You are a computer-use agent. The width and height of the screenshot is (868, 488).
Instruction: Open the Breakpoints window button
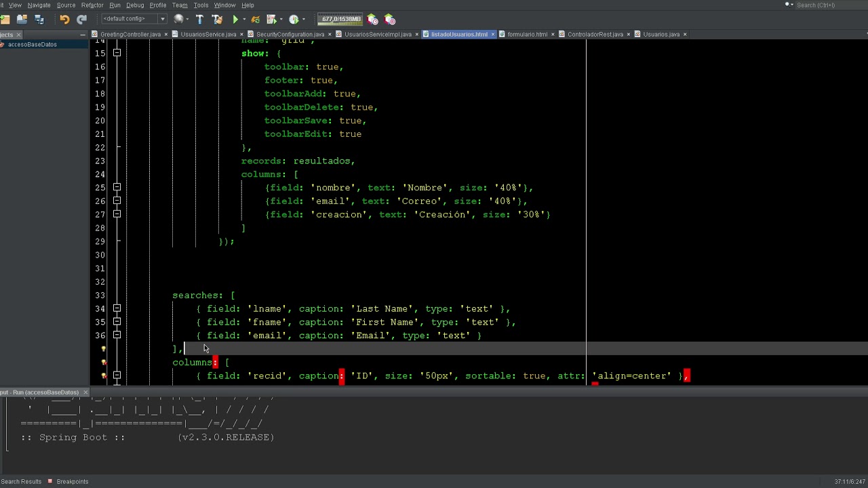point(68,481)
